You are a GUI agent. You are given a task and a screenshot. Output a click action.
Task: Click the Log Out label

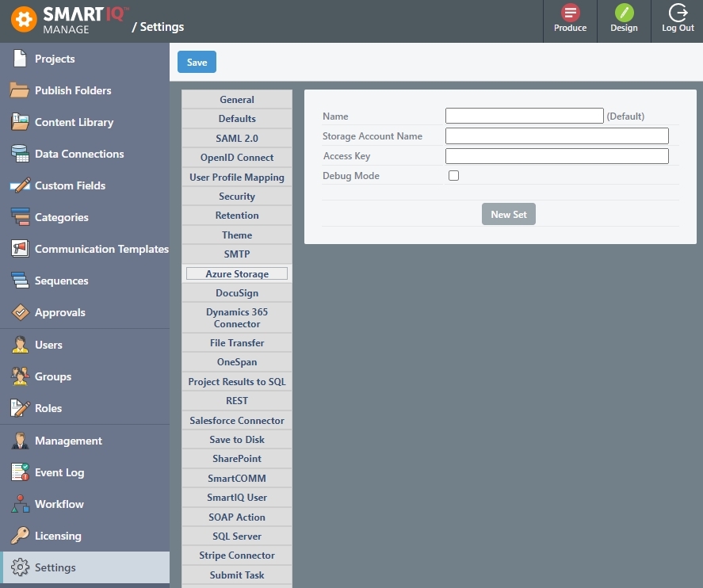[678, 28]
